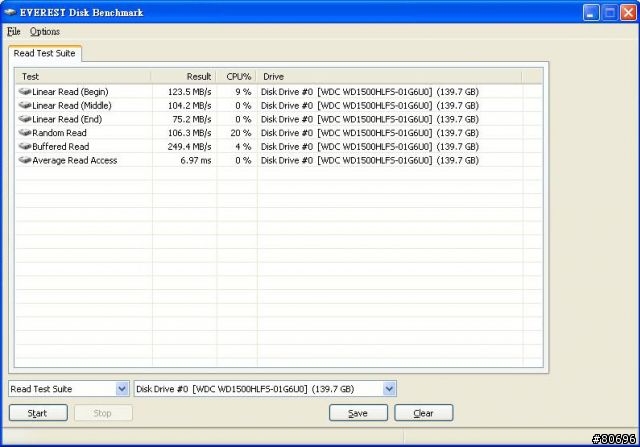Open the Disk Drive #0 dropdown arrow
The image size is (640, 447).
click(x=389, y=389)
